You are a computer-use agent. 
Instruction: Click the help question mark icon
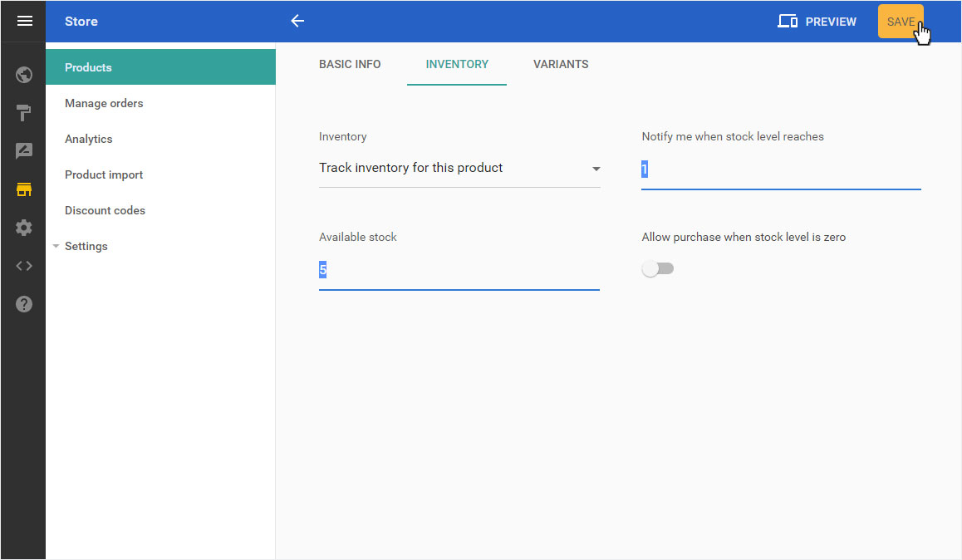[24, 304]
